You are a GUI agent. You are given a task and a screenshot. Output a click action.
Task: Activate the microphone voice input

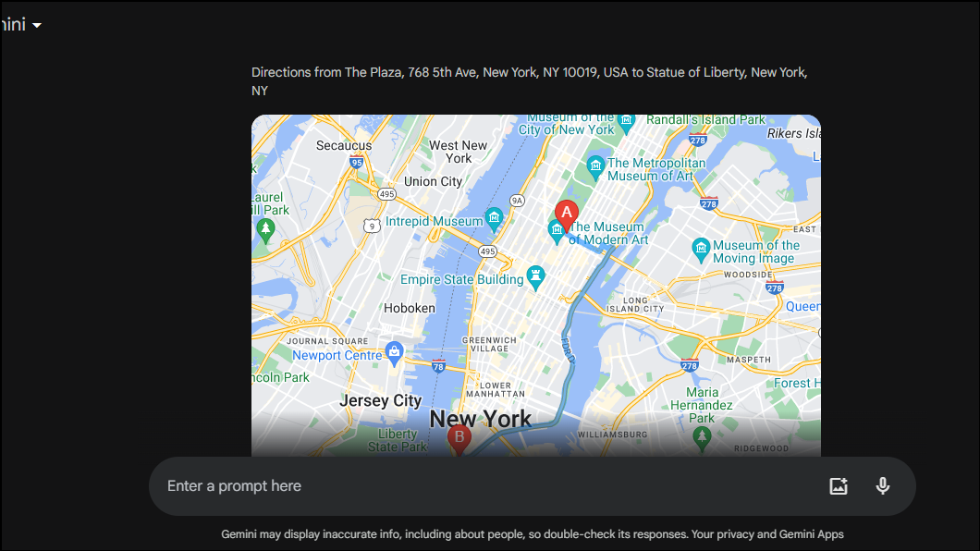[883, 486]
